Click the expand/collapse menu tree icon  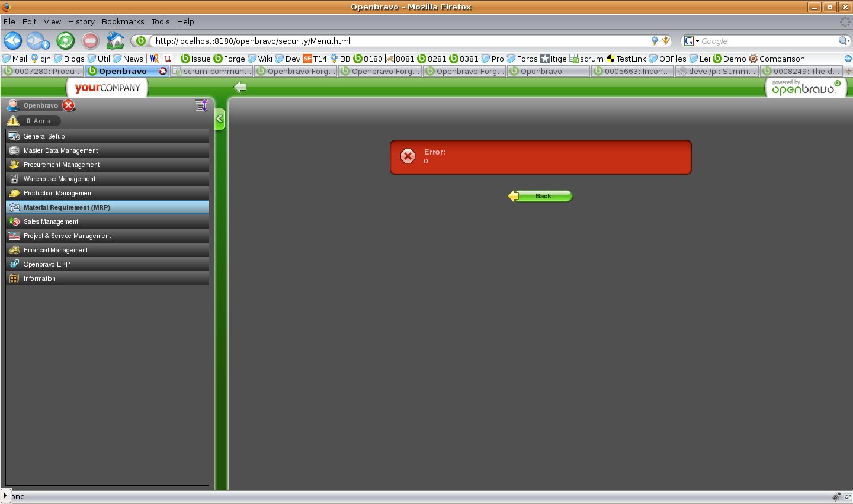click(x=201, y=105)
